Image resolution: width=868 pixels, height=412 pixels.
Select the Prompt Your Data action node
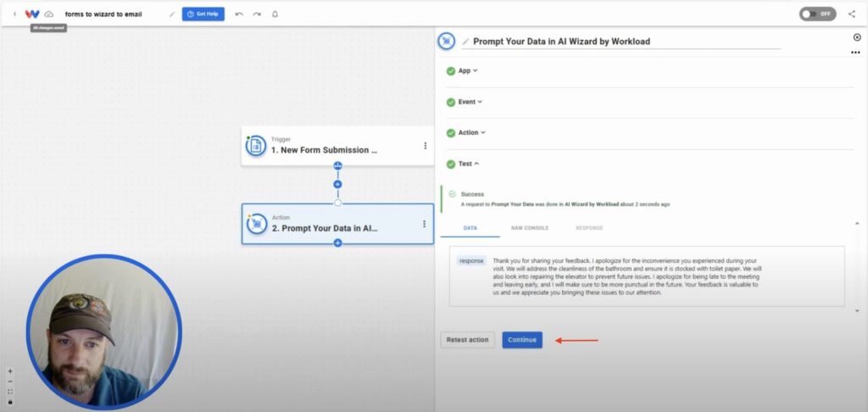click(337, 224)
